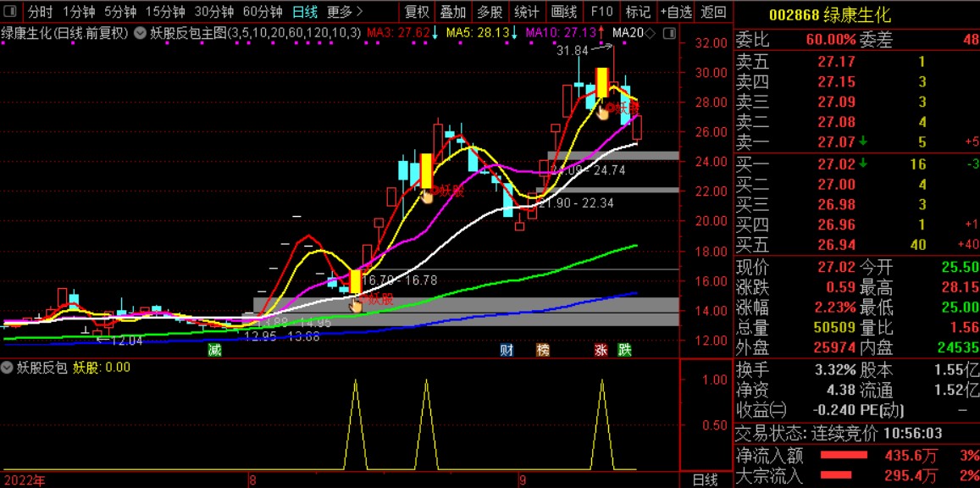This screenshot has width=980, height=488.
Task: Click the 财 financial report marker
Action: coord(507,350)
